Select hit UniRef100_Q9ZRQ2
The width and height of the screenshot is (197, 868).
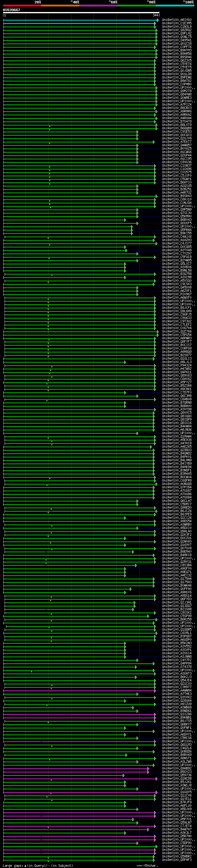coord(177,30)
